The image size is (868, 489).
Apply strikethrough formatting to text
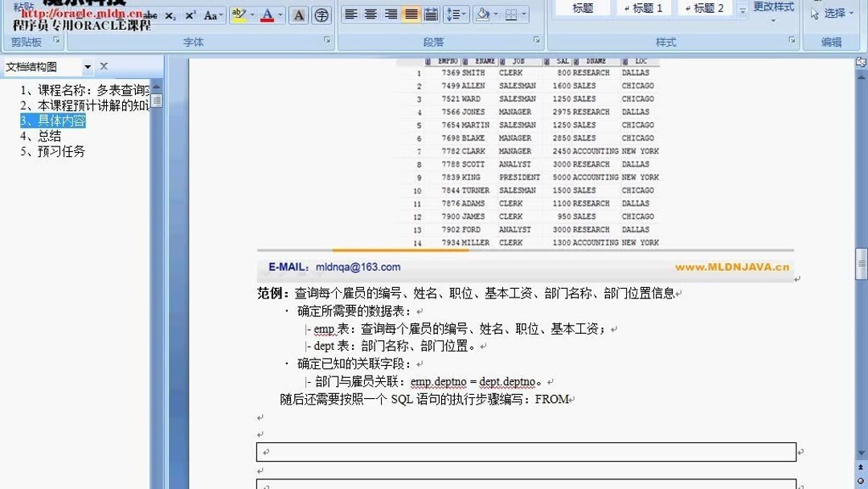(x=149, y=14)
